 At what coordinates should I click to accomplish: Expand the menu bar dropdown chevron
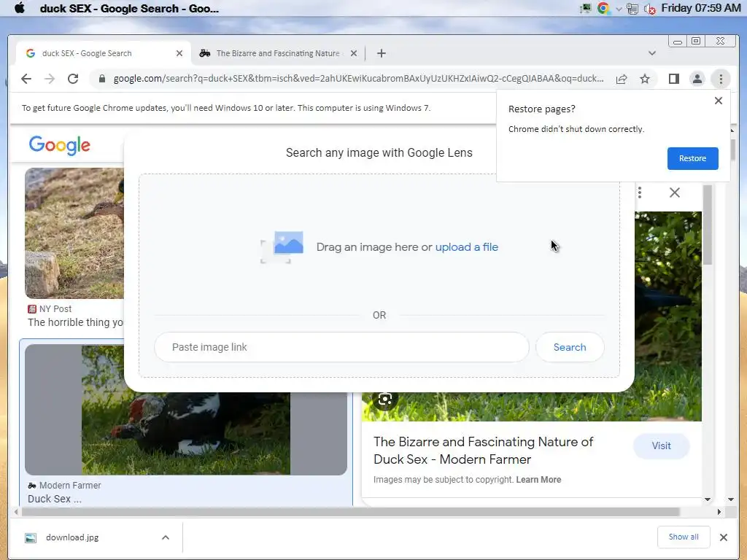[619, 9]
